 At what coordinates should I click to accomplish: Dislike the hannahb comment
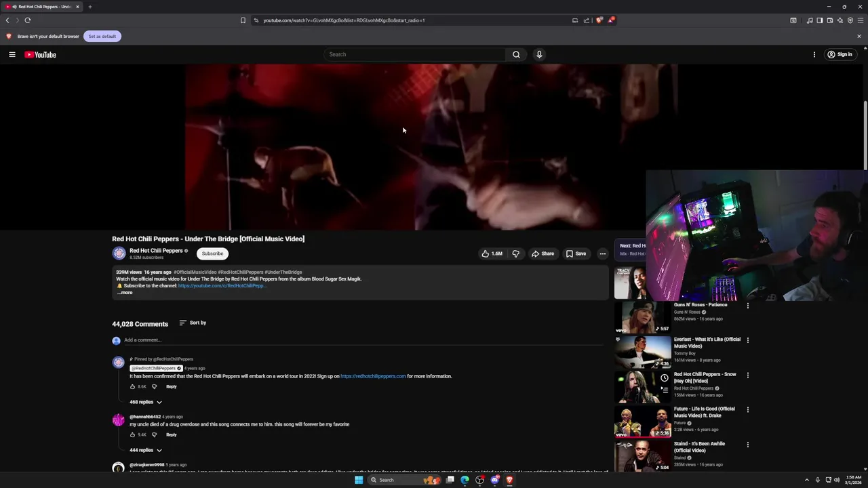[x=154, y=434]
